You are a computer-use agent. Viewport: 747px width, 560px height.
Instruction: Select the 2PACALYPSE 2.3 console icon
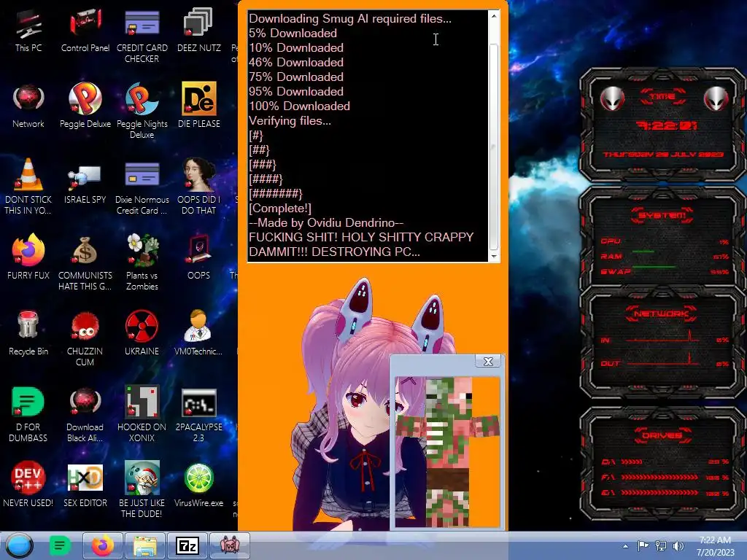pyautogui.click(x=198, y=415)
